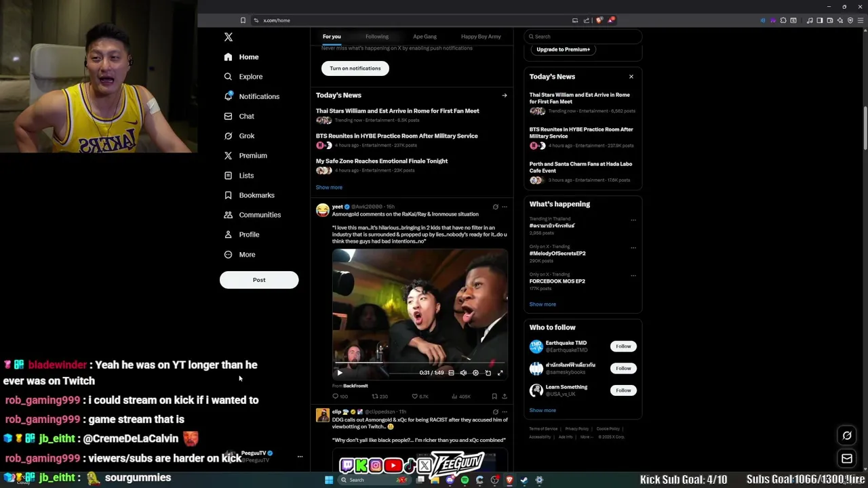
Task: Open Explore page
Action: (243, 77)
